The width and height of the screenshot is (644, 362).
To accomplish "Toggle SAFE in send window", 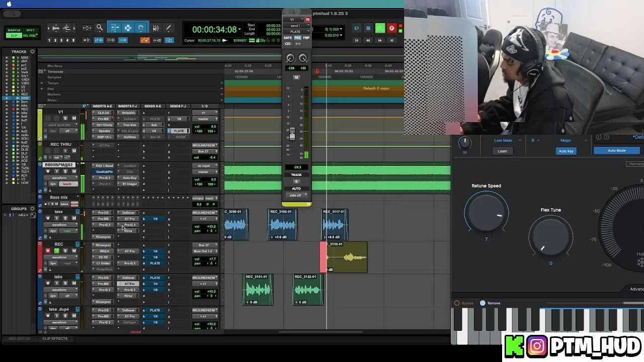I will point(288,38).
